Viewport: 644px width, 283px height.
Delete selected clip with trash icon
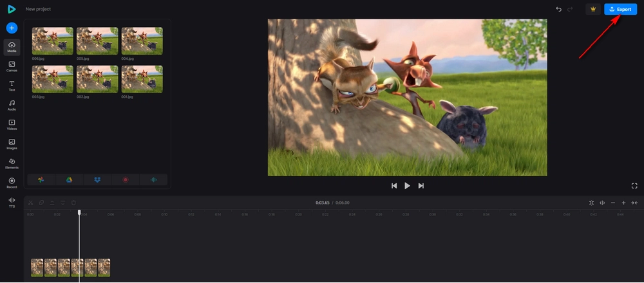pos(73,203)
